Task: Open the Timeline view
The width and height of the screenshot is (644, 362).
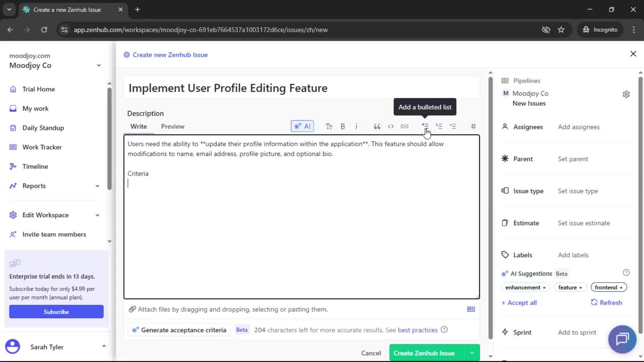Action: coord(35,166)
